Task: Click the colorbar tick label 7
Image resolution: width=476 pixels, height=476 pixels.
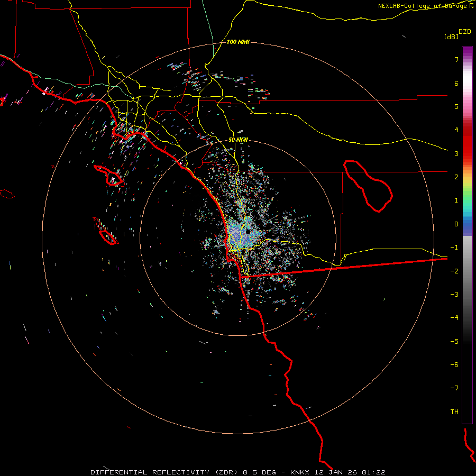Action: [456, 59]
